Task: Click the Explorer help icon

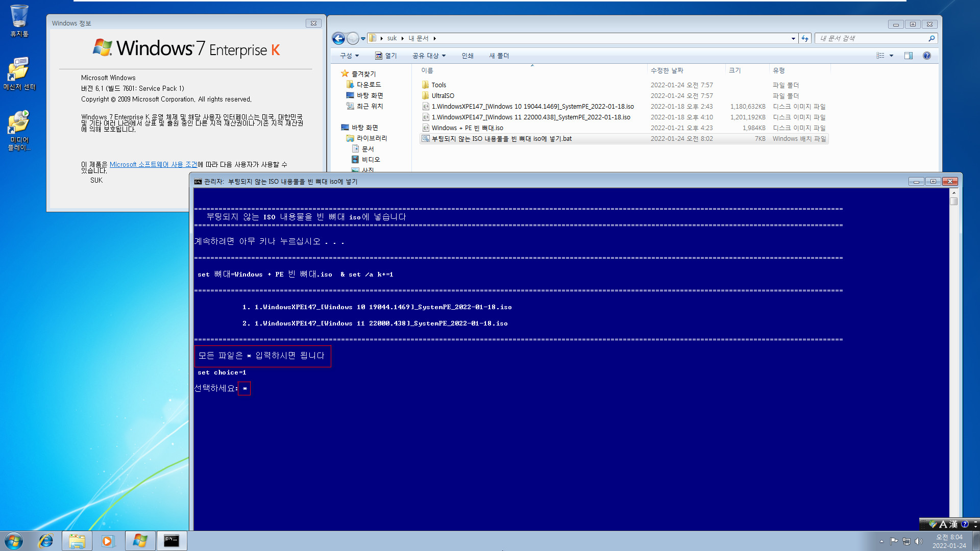Action: pyautogui.click(x=927, y=56)
